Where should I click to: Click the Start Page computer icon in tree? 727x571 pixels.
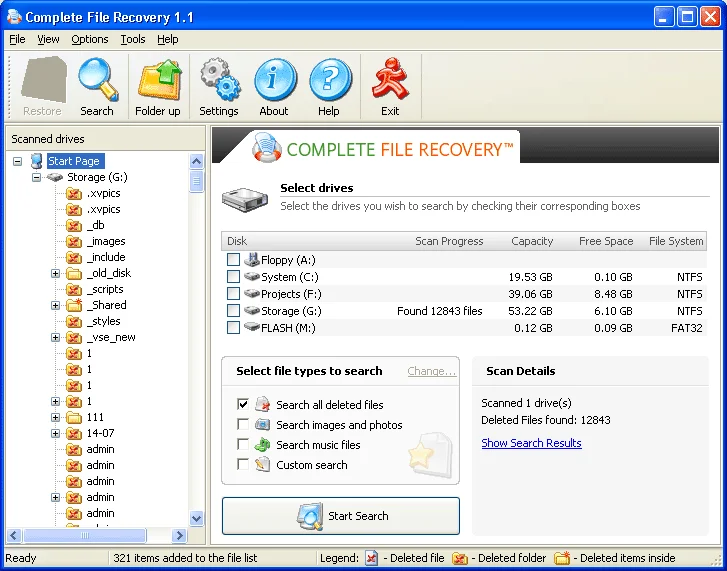click(x=36, y=161)
